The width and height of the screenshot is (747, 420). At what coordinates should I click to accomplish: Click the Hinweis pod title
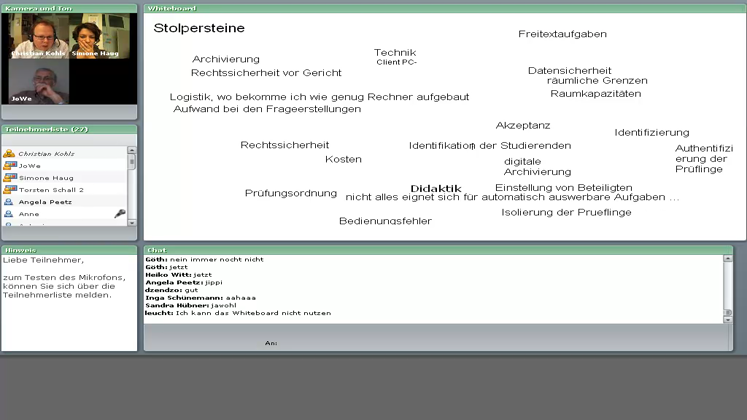click(x=20, y=250)
